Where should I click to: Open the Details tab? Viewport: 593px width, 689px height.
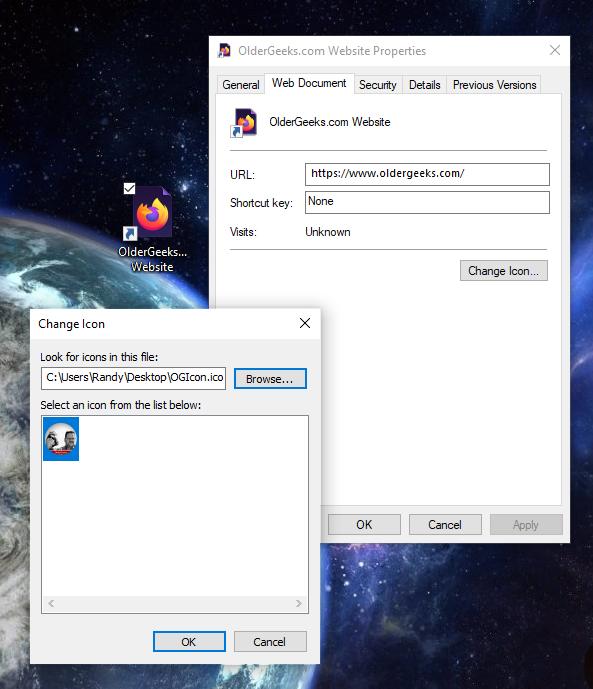tap(424, 84)
